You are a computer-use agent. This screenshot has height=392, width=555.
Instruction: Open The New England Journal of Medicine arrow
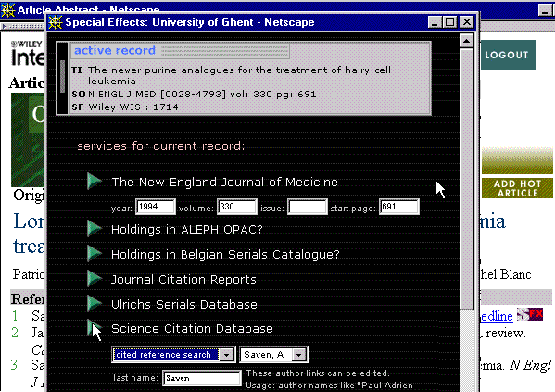coord(95,182)
